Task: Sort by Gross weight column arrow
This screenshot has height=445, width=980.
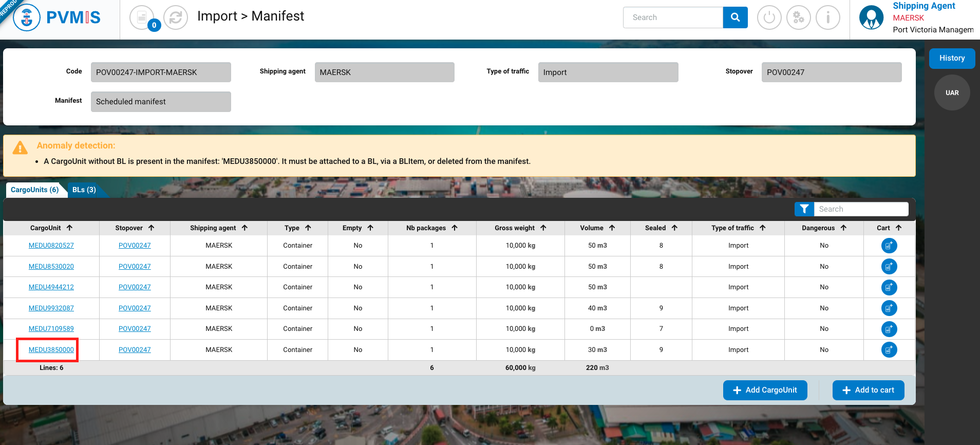Action: tap(543, 228)
